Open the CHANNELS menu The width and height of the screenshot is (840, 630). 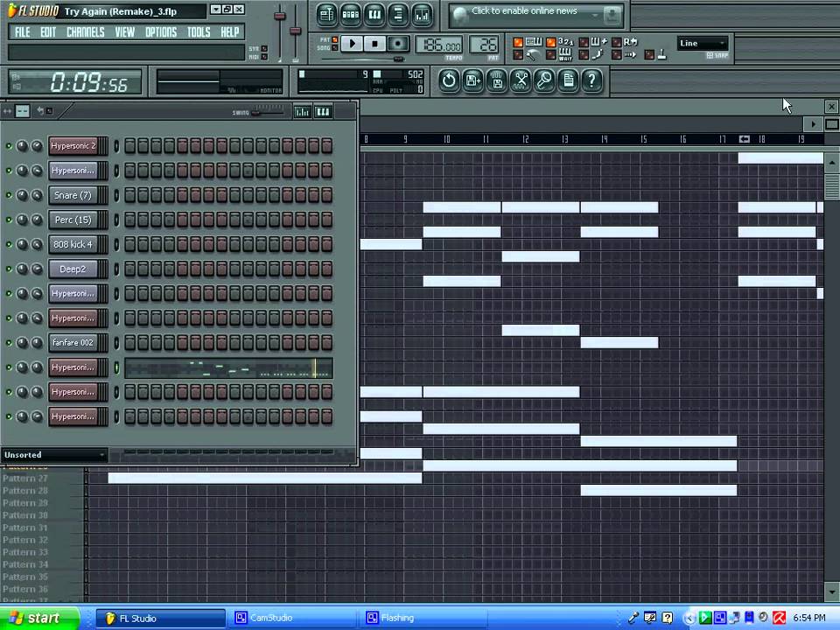pos(86,32)
